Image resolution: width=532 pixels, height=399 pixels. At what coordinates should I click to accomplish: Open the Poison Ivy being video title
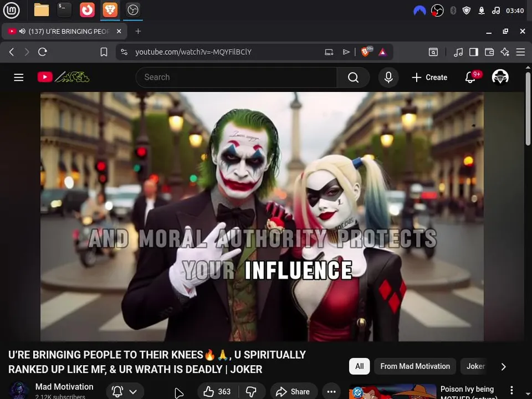tap(468, 392)
